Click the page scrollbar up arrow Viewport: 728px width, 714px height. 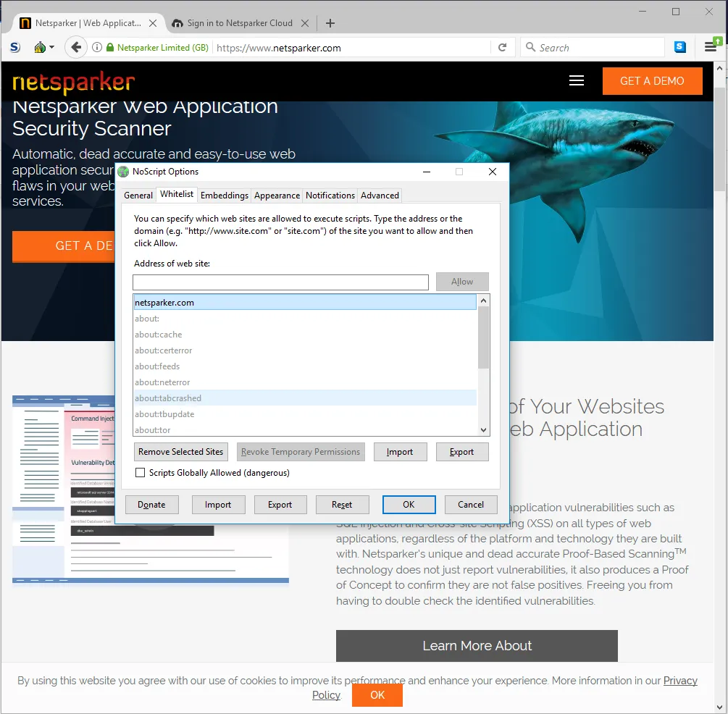(x=719, y=68)
